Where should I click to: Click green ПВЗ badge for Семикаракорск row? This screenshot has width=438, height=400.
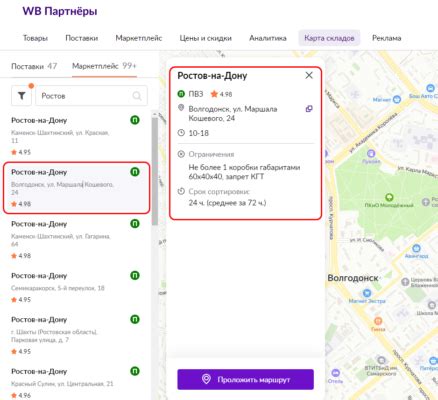[135, 276]
